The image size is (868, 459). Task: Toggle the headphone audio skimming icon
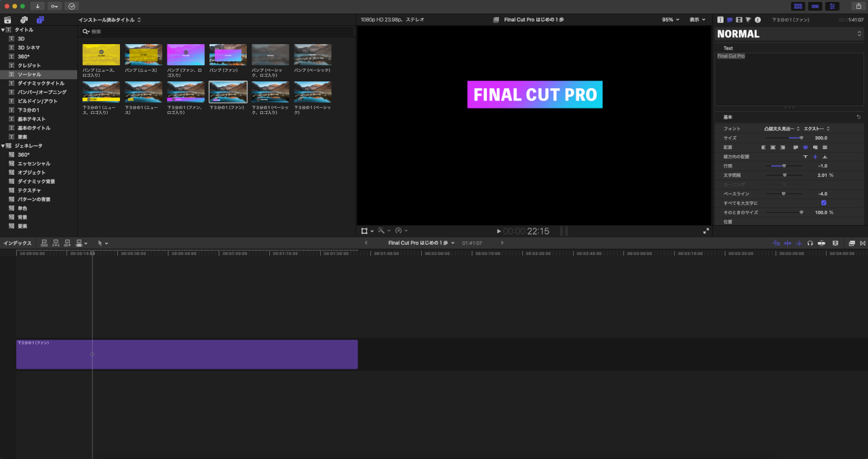pos(810,243)
